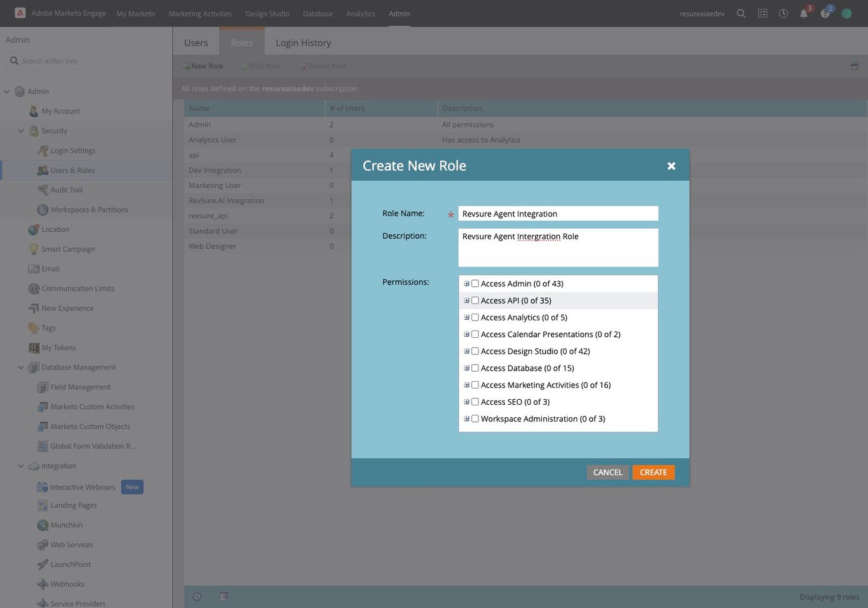The height and width of the screenshot is (608, 868).
Task: Expand the Access Admin permission node
Action: pos(467,283)
